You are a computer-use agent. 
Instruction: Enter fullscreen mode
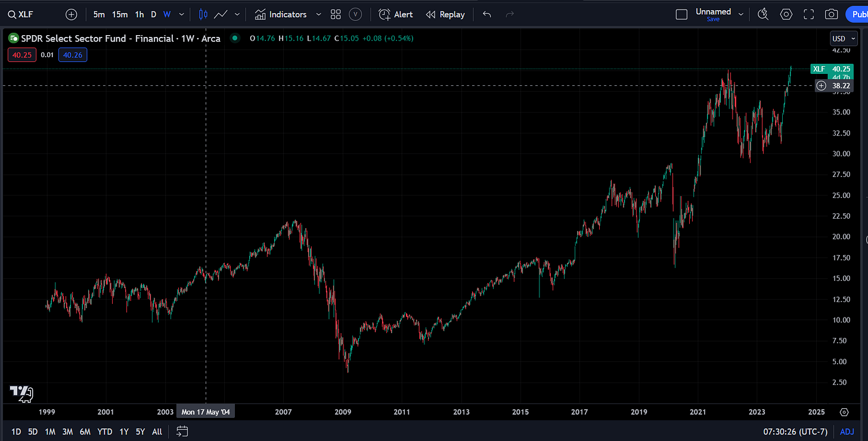[x=809, y=14]
